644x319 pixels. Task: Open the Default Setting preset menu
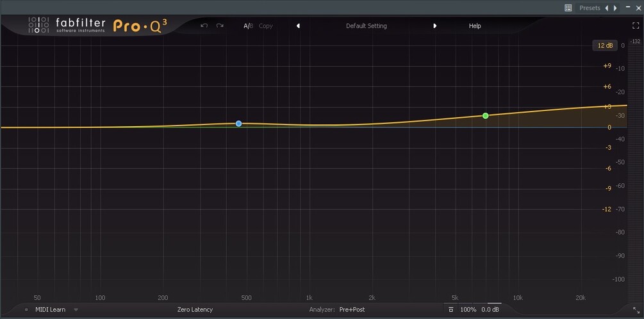pyautogui.click(x=367, y=26)
